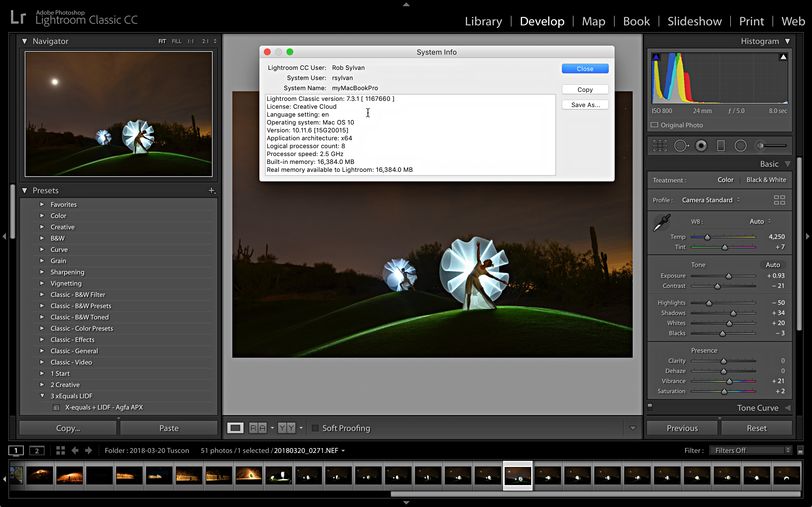Select the loupe view icon in toolbar

tap(234, 428)
